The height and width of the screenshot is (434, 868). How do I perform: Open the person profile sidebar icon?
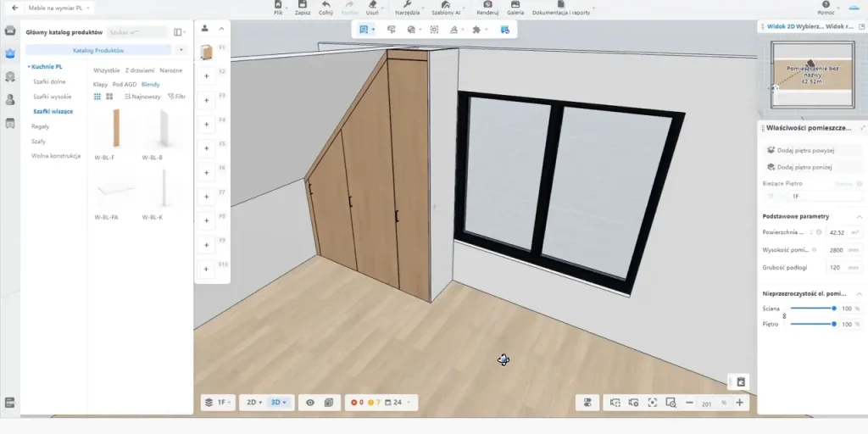(10, 100)
